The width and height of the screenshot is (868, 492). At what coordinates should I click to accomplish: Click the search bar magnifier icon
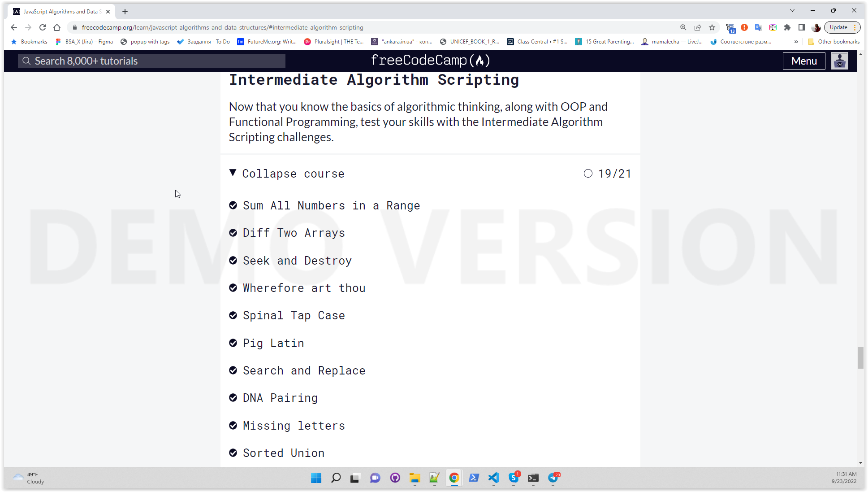point(27,60)
